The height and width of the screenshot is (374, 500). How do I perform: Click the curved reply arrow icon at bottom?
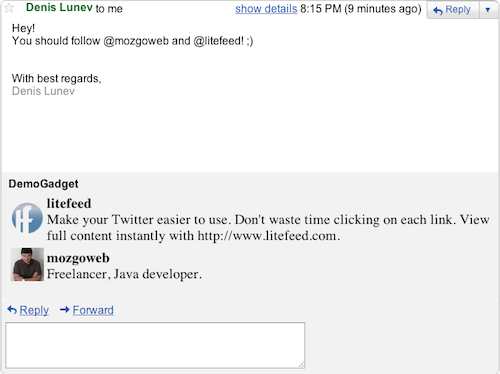(x=12, y=310)
